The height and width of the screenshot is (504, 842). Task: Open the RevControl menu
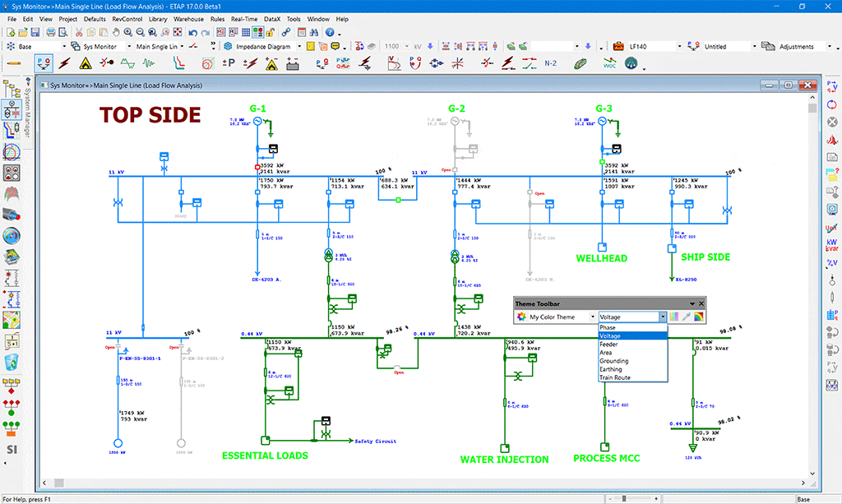tap(127, 18)
